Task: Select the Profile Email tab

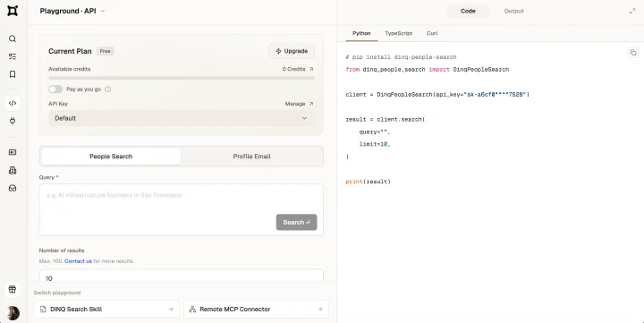Action: [251, 157]
